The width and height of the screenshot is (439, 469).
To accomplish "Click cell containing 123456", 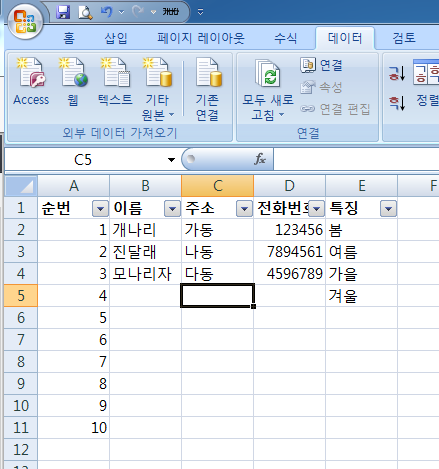I will coord(290,230).
